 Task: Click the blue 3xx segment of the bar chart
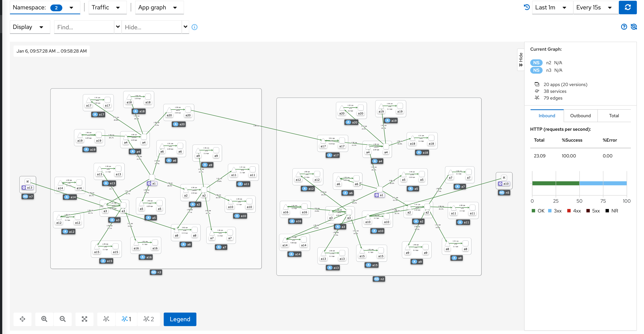click(603, 183)
